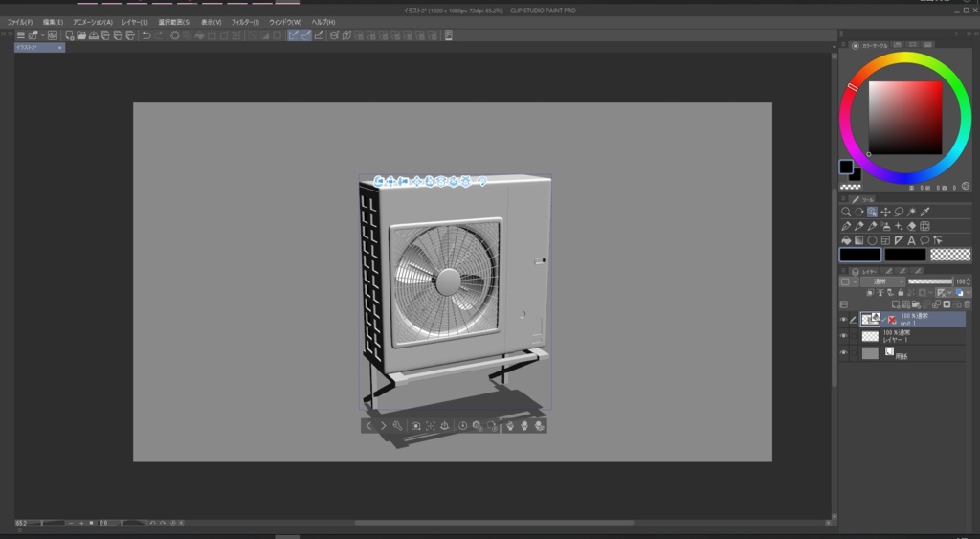This screenshot has height=539, width=980.
Task: Toggle visibility of the unit 1 layer
Action: [x=844, y=320]
